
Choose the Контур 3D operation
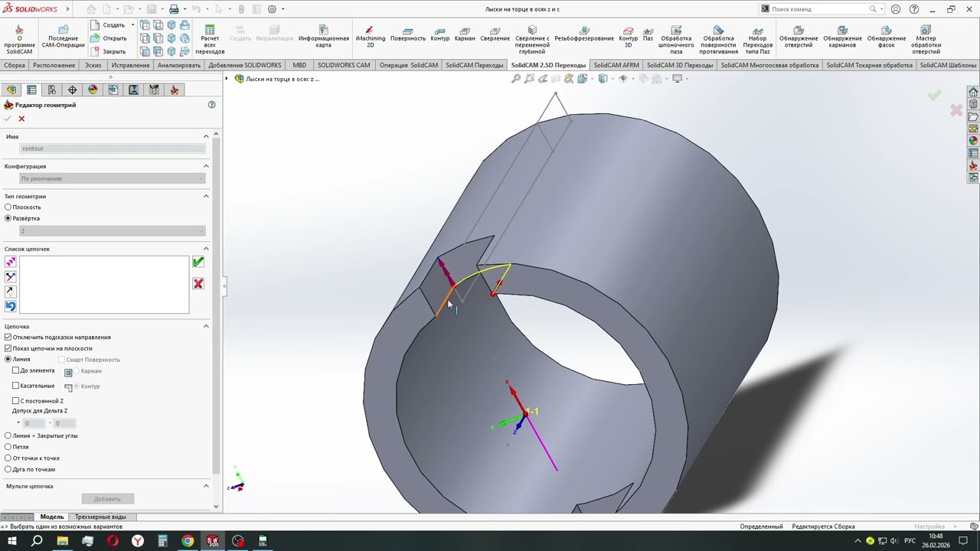[x=628, y=37]
